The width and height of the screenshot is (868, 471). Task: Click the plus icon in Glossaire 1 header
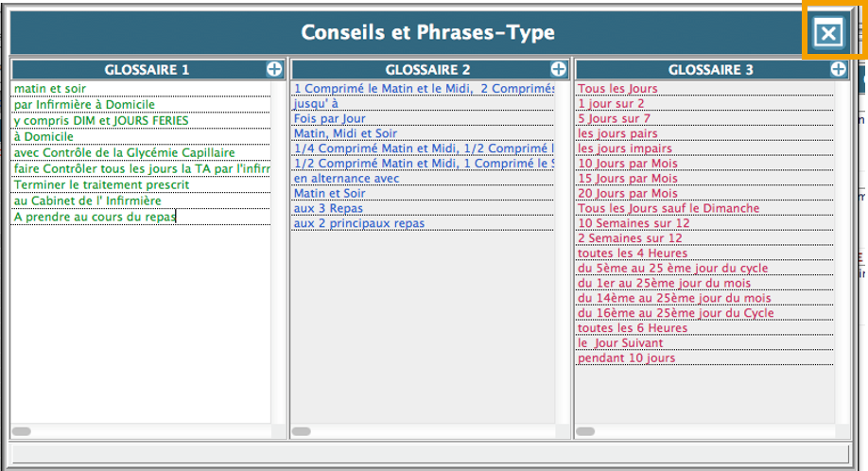point(274,69)
